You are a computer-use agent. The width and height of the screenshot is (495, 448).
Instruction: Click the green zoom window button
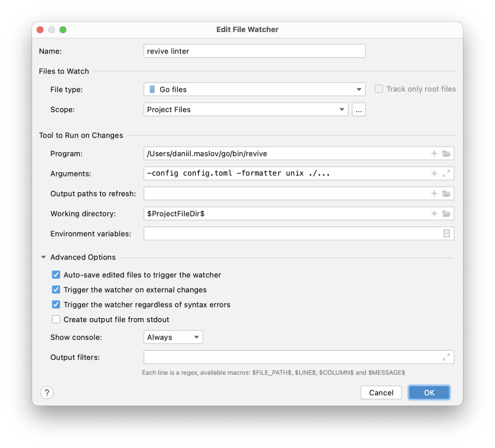point(63,30)
